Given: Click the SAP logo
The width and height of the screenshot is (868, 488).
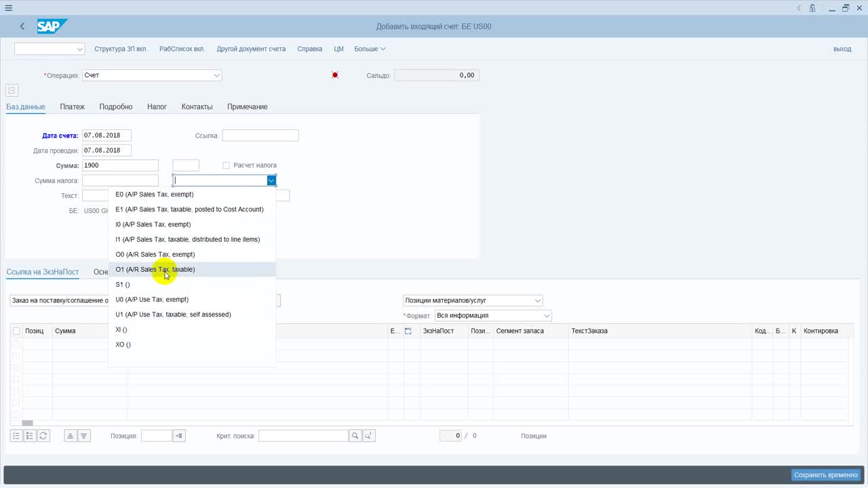Looking at the screenshot, I should pos(52,26).
